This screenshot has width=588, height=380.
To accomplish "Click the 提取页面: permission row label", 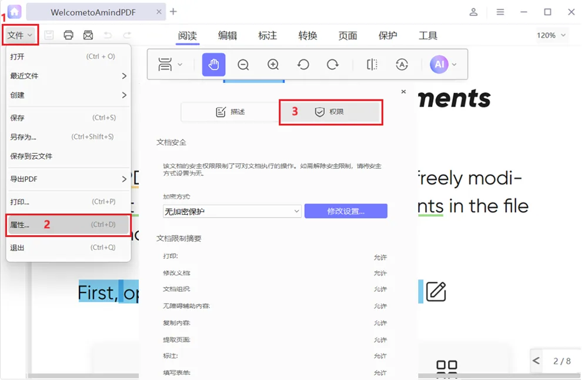I will (x=176, y=340).
